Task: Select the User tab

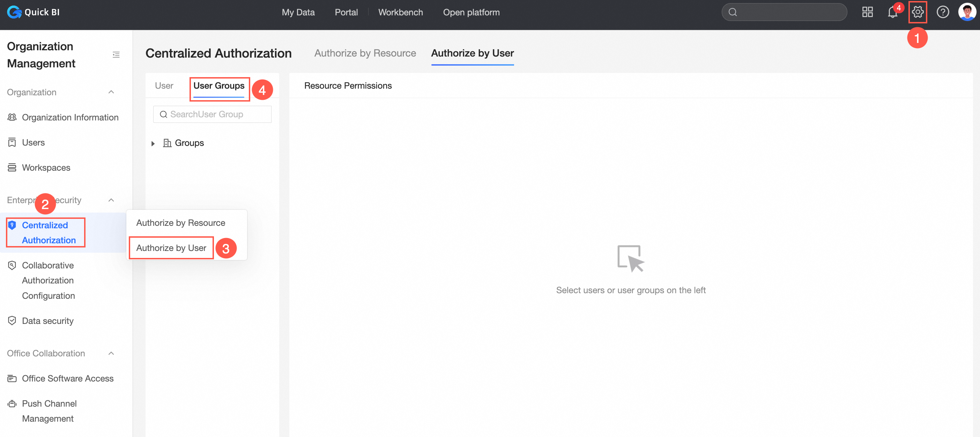Action: (x=164, y=86)
